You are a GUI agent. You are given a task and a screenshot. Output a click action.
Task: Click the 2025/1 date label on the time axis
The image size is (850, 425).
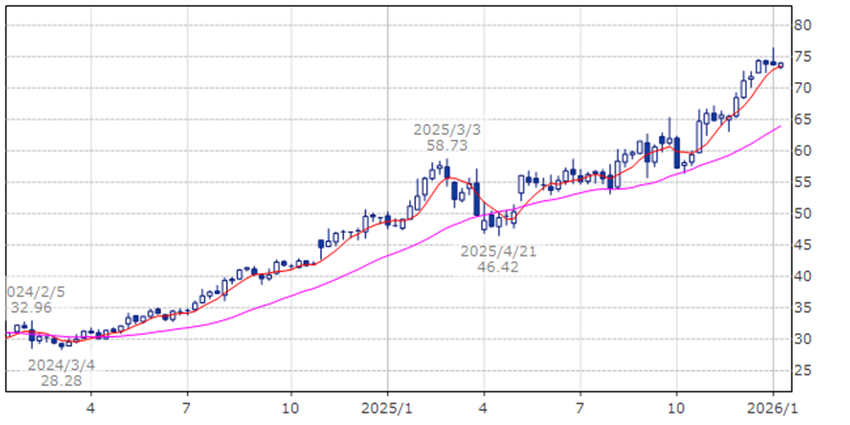point(387,408)
